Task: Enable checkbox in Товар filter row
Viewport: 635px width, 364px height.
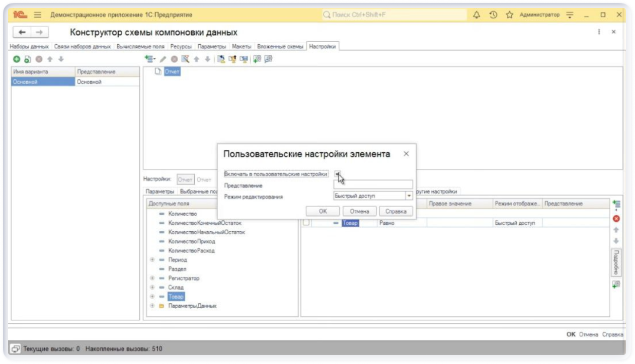Action: 306,223
